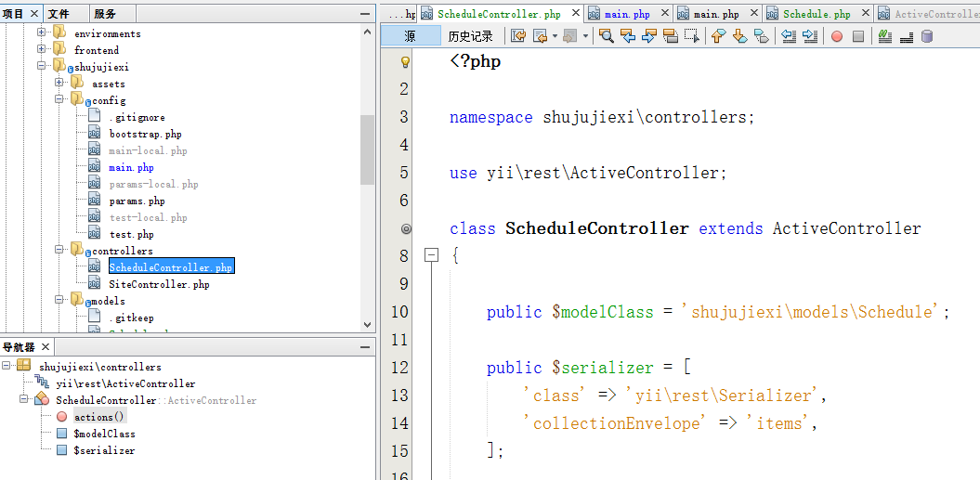Close the ScheduleController.php editor tab
The height and width of the screenshot is (480, 980).
pos(575,12)
